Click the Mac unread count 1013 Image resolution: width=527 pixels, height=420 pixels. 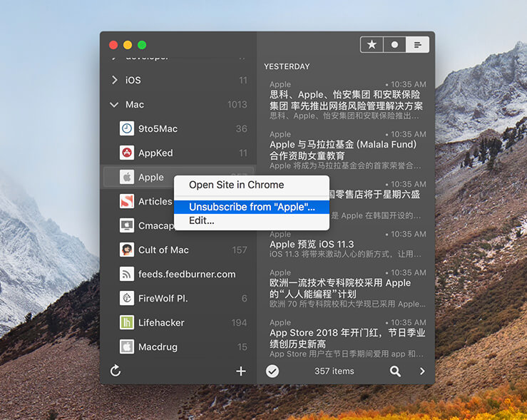[x=237, y=105]
